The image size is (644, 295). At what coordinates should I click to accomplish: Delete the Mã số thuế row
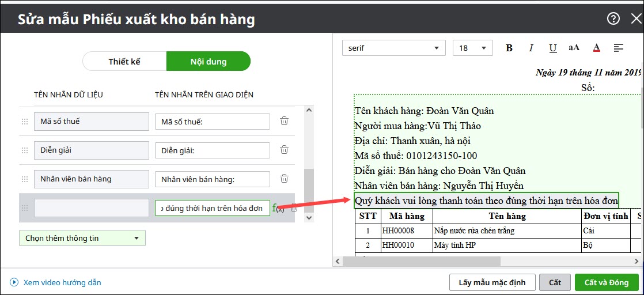click(284, 121)
